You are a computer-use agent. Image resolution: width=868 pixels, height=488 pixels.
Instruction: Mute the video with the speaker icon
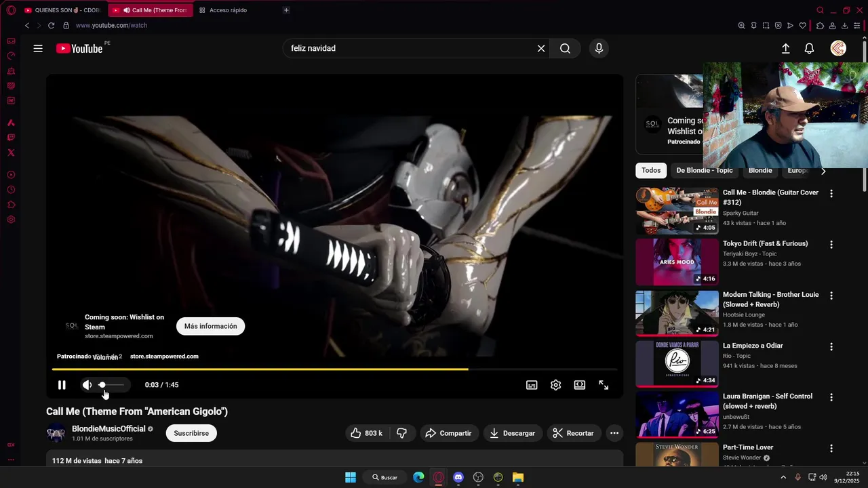(87, 385)
